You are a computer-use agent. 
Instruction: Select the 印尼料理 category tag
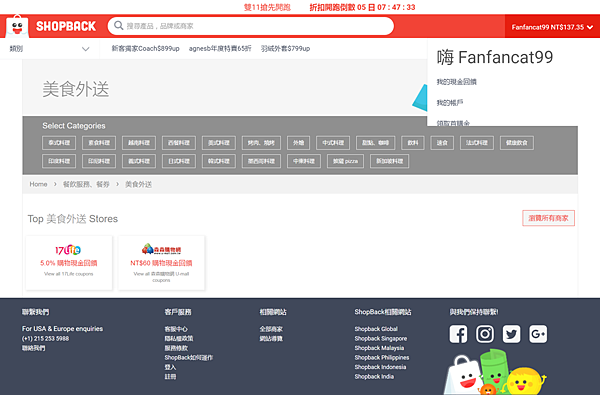[x=99, y=161]
